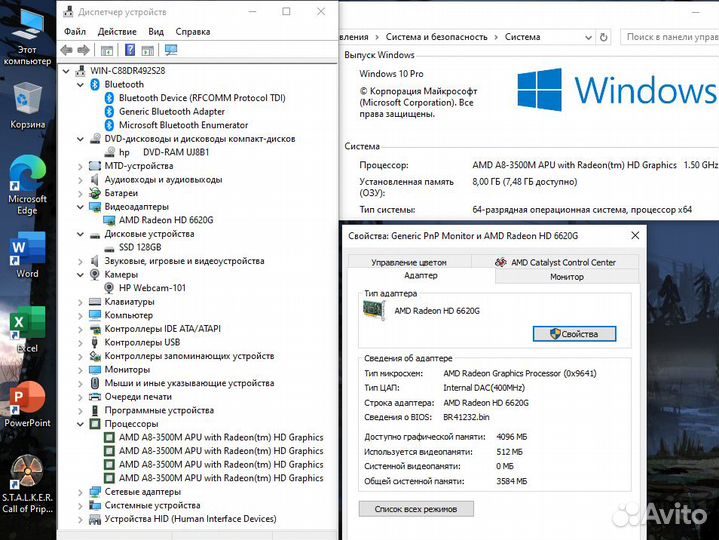The width and height of the screenshot is (719, 540).
Task: Select hp DVD-RAM UJ8B1 drive
Action: click(164, 152)
